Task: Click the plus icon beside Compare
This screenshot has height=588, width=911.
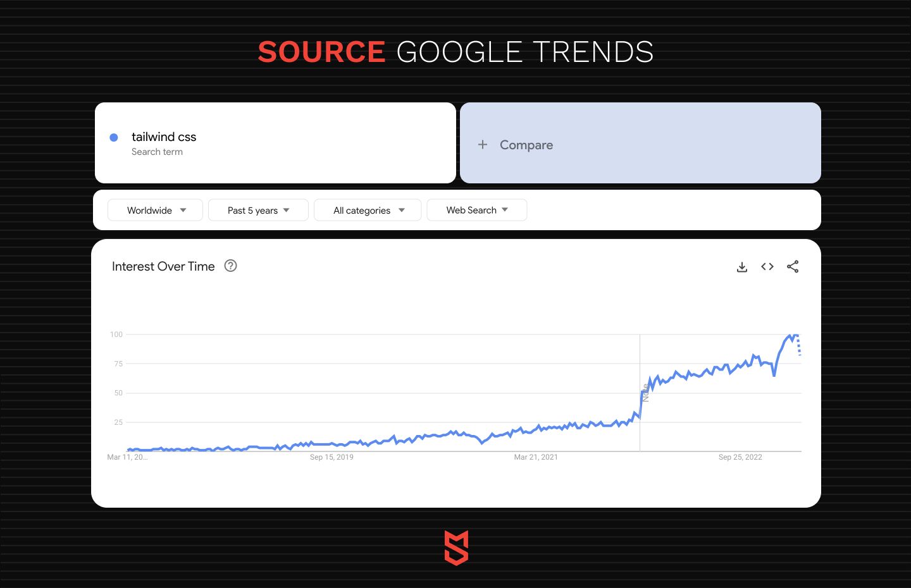Action: pyautogui.click(x=483, y=145)
